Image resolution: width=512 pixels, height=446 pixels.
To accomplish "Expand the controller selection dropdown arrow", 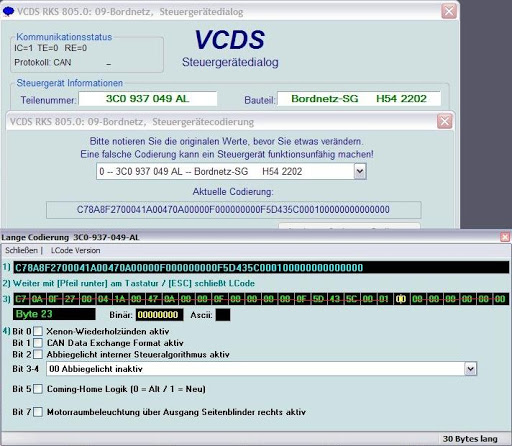I will (360, 171).
